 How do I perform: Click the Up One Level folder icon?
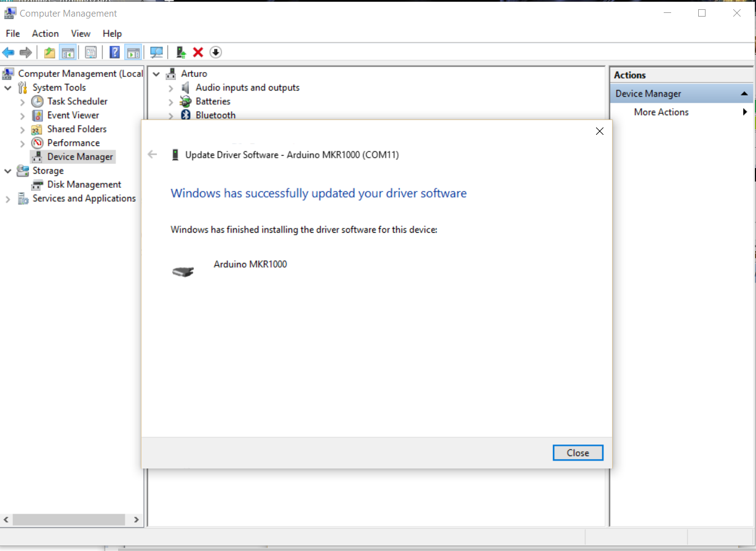tap(49, 52)
